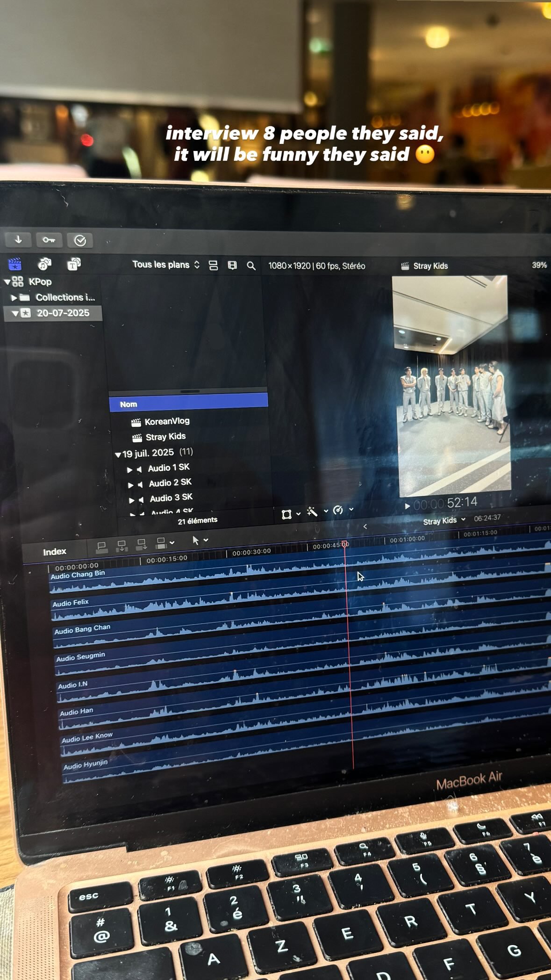
Task: Open the Keyword Editor key icon
Action: (x=49, y=240)
